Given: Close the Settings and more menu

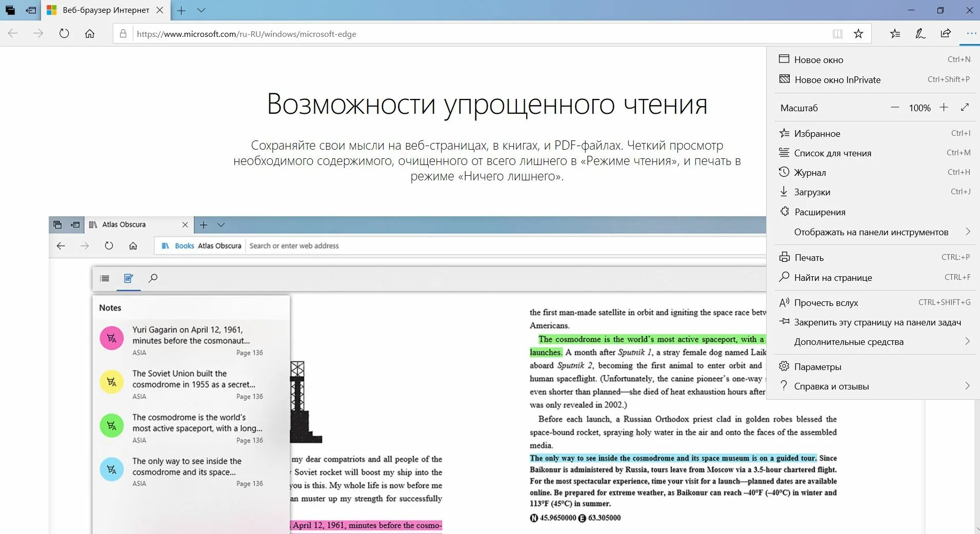Looking at the screenshot, I should click(x=971, y=34).
